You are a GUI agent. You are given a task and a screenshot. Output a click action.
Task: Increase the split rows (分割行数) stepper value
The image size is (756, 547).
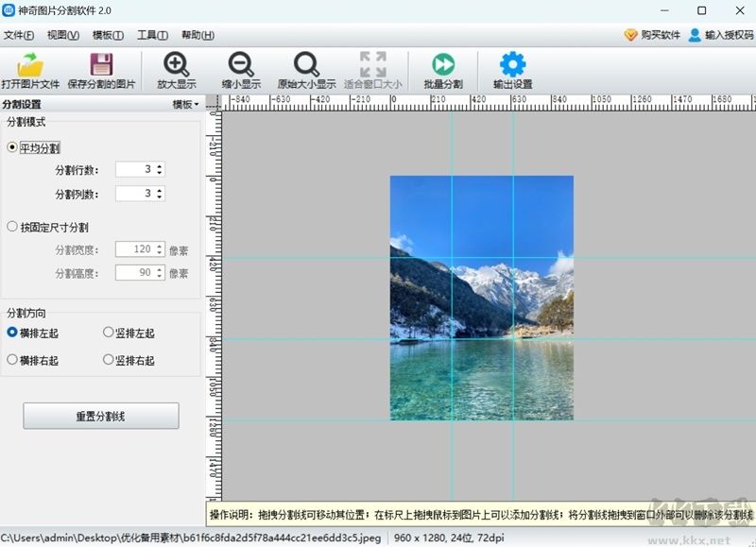(x=159, y=165)
